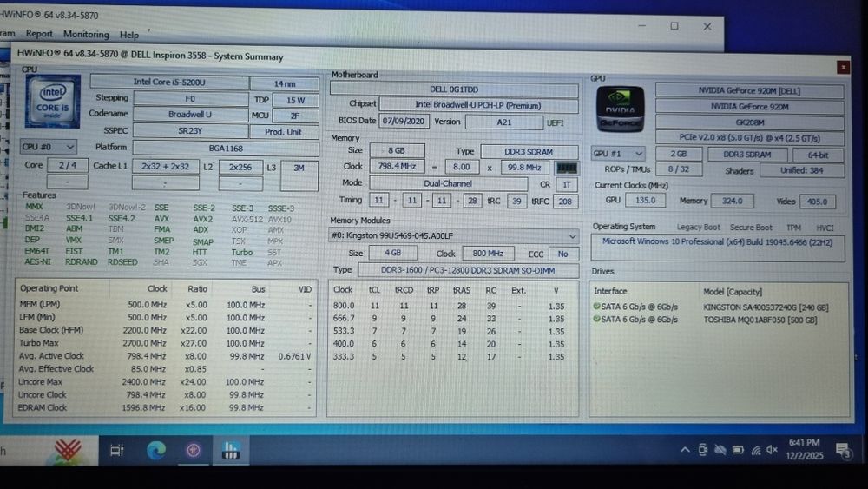Open the Report menu
This screenshot has height=489, width=868.
(39, 34)
